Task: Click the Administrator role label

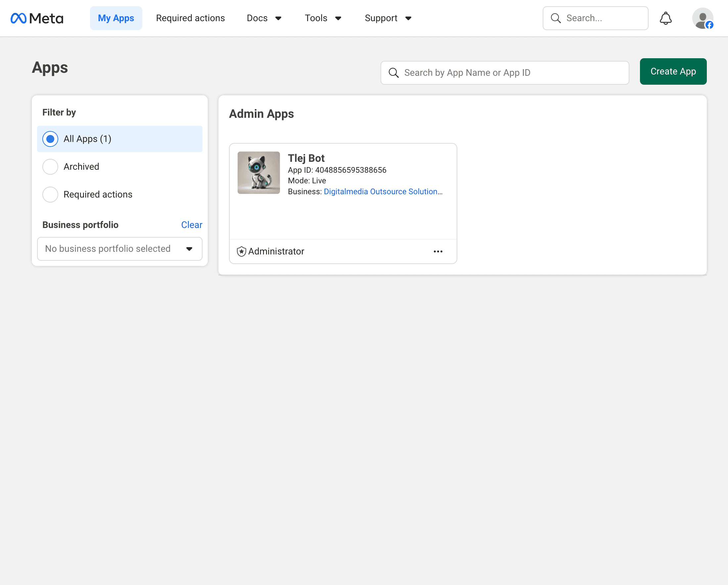Action: coord(276,251)
